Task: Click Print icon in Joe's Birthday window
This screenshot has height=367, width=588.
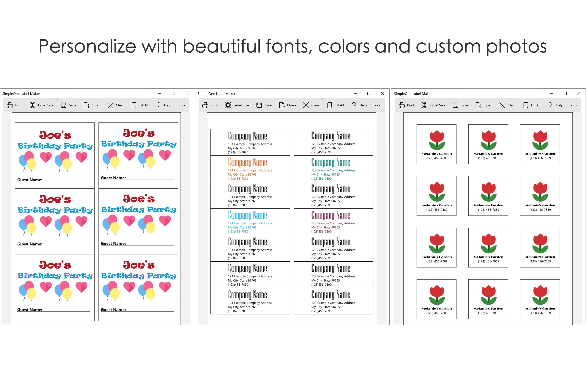Action: (x=10, y=105)
